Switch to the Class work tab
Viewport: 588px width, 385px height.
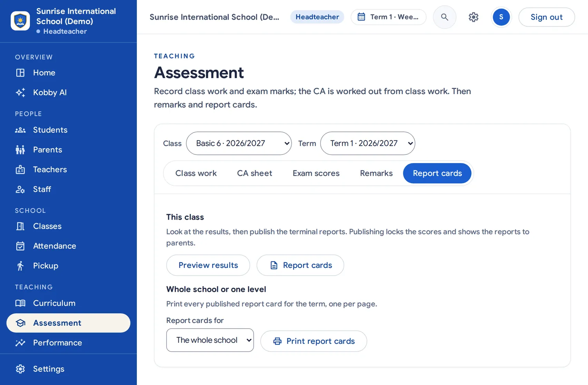click(x=196, y=173)
